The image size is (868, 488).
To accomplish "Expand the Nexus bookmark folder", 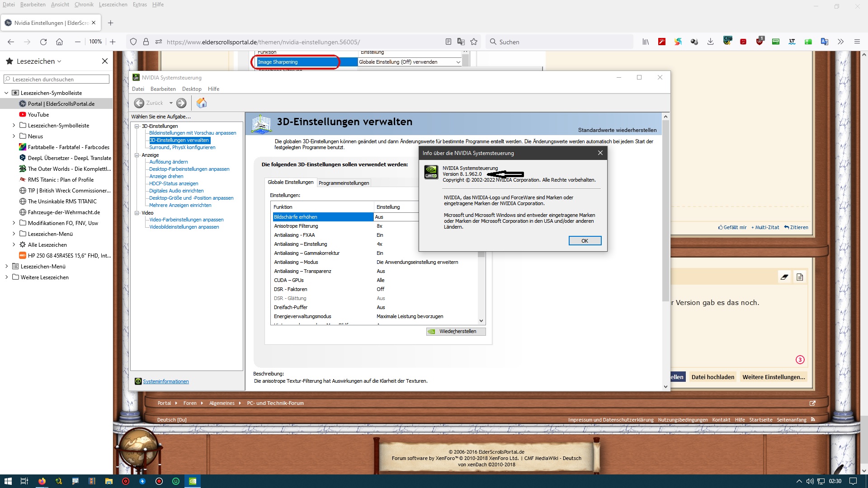I will click(14, 136).
